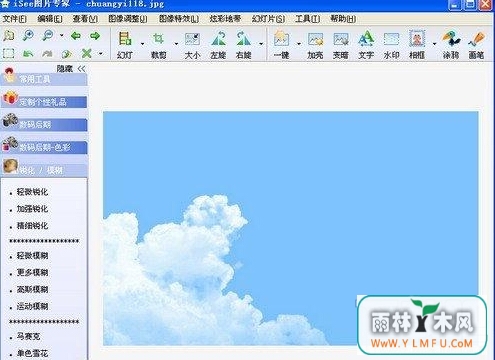
Task: Expand the 定制个性礼品 panel section
Action: pyautogui.click(x=44, y=101)
